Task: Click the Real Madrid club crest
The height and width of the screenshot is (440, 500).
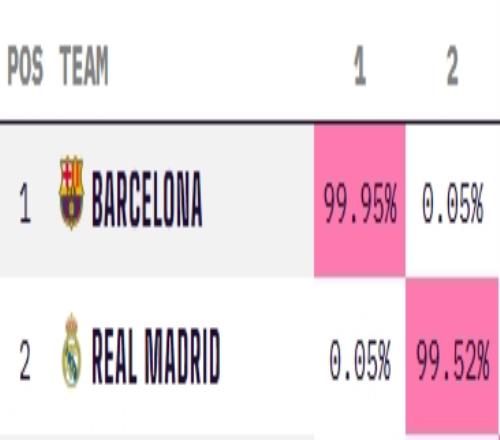Action: 72,351
